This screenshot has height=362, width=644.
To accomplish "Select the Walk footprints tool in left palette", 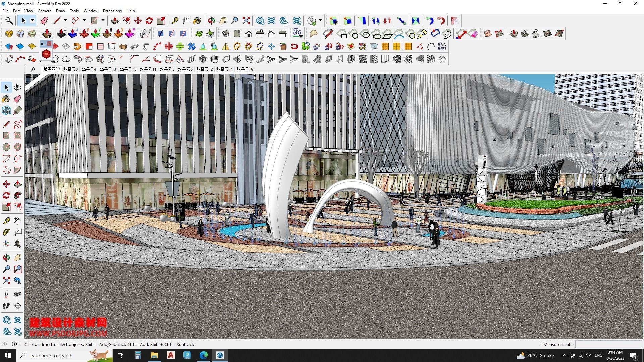I will click(x=6, y=306).
